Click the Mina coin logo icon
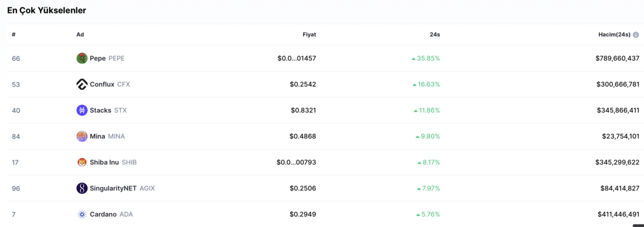This screenshot has width=644, height=227. 82,136
